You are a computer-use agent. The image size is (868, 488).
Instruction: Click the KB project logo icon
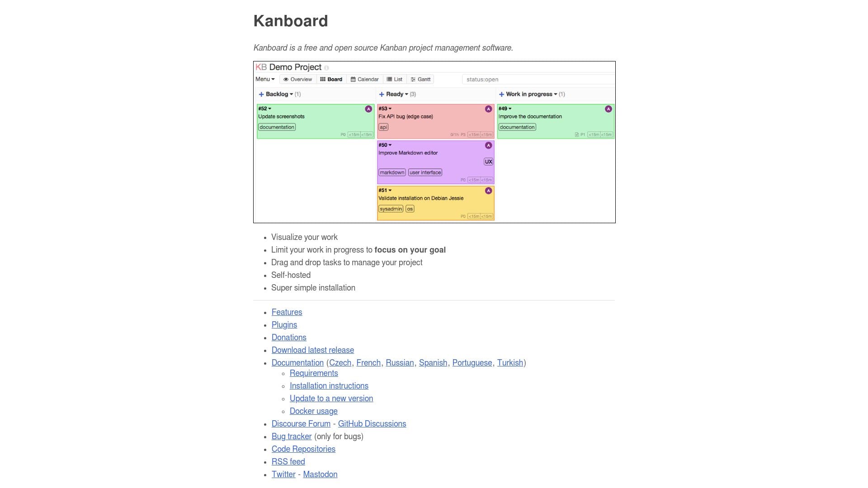tap(261, 67)
